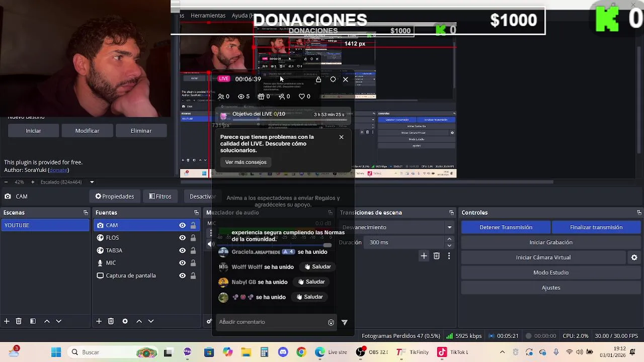Pop out the Escenas dock panel
This screenshot has width=644, height=362.
(86, 213)
